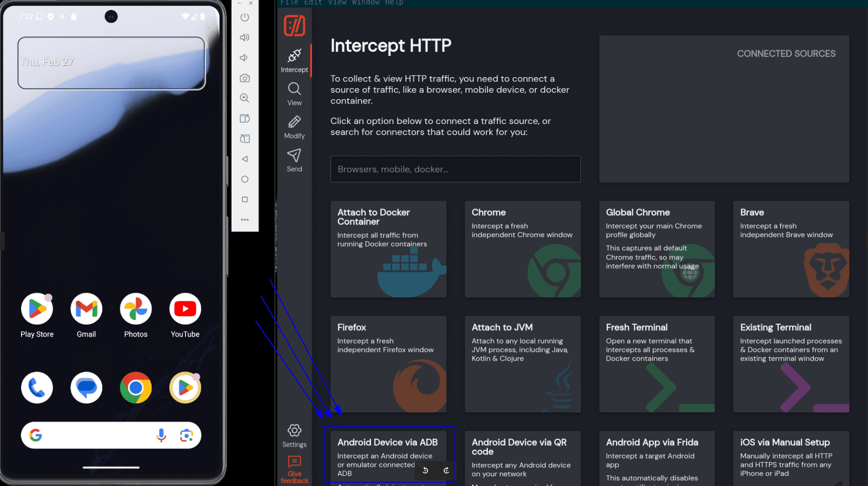Select the Chrome interception card

click(522, 249)
